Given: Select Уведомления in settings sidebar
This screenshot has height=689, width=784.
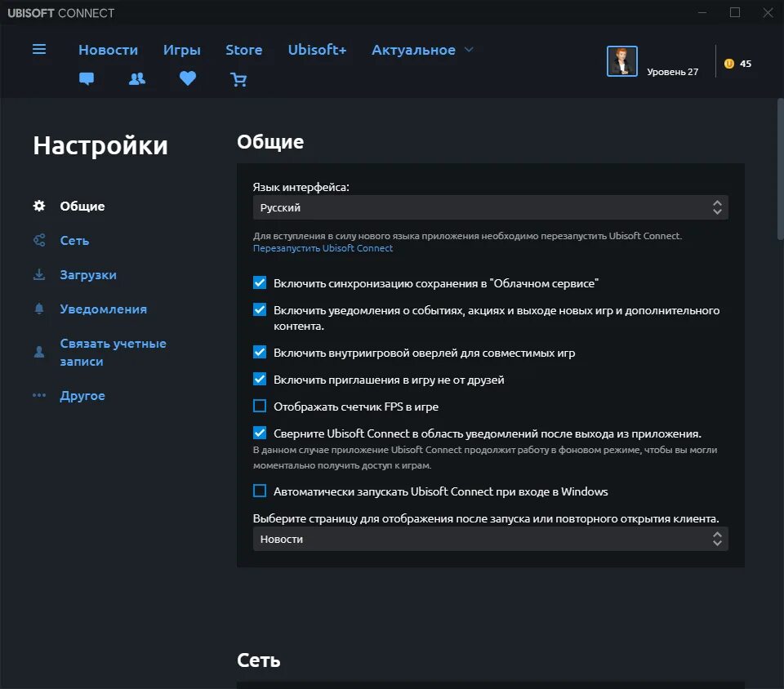Looking at the screenshot, I should tap(104, 309).
